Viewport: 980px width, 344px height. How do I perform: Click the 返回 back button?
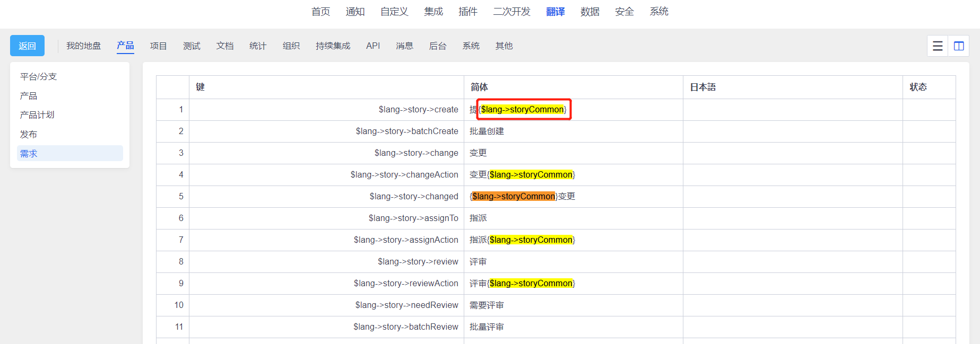coord(27,46)
